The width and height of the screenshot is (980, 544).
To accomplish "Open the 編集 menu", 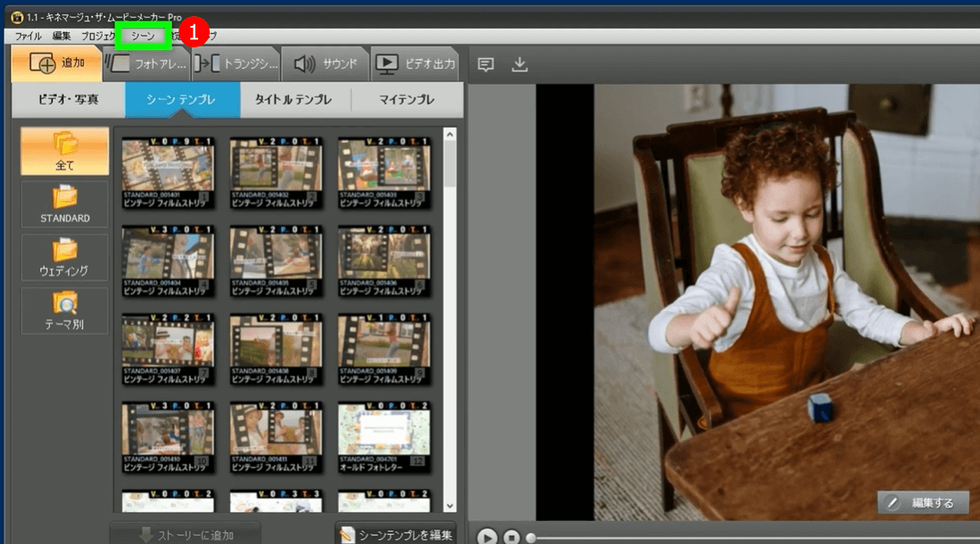I will [62, 36].
